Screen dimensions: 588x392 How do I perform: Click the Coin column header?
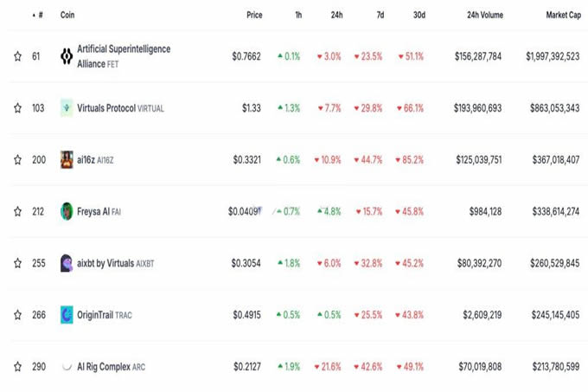67,16
